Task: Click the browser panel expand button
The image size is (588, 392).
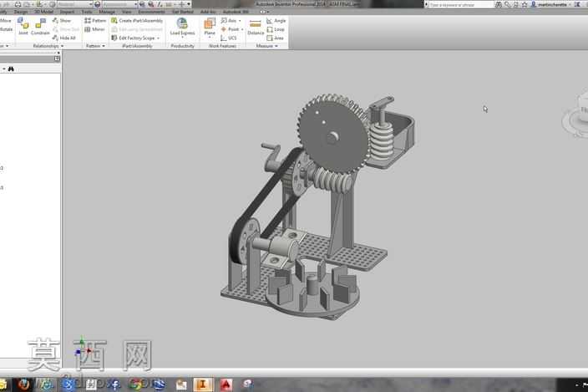Action: [x=57, y=59]
